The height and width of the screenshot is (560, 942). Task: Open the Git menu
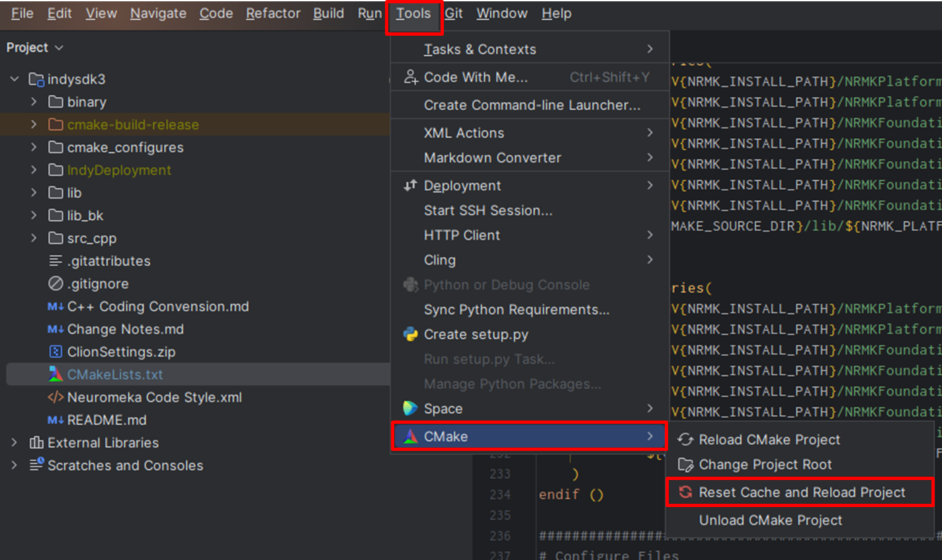click(453, 14)
